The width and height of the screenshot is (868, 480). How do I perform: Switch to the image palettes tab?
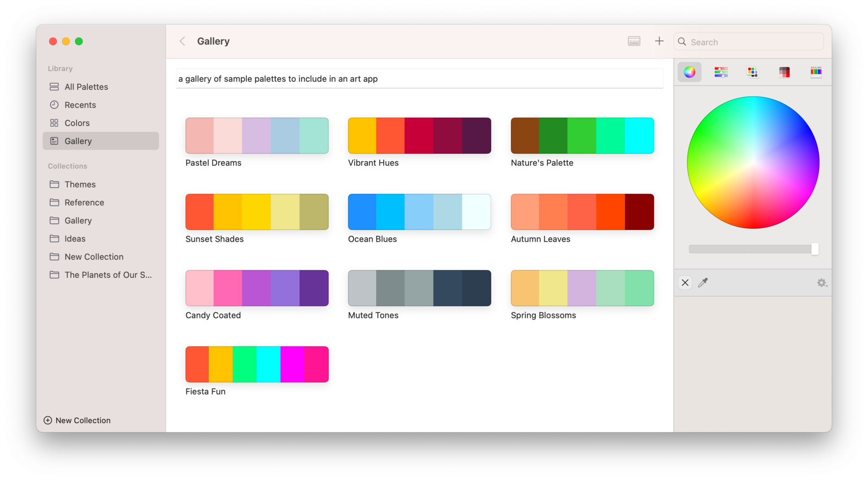point(784,72)
